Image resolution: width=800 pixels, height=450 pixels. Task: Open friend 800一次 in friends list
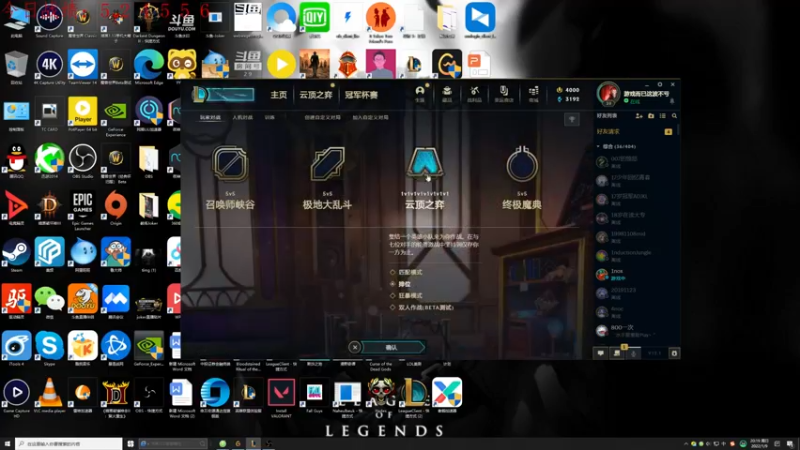pyautogui.click(x=636, y=331)
